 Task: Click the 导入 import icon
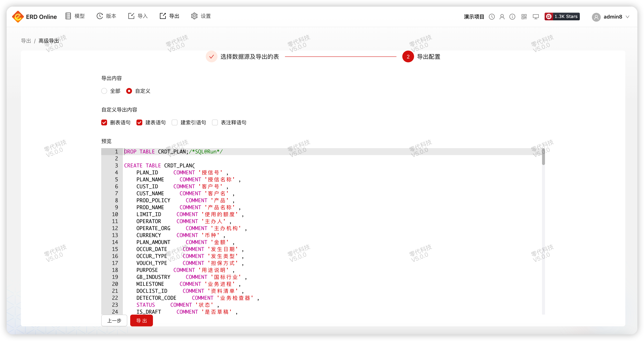coord(131,16)
